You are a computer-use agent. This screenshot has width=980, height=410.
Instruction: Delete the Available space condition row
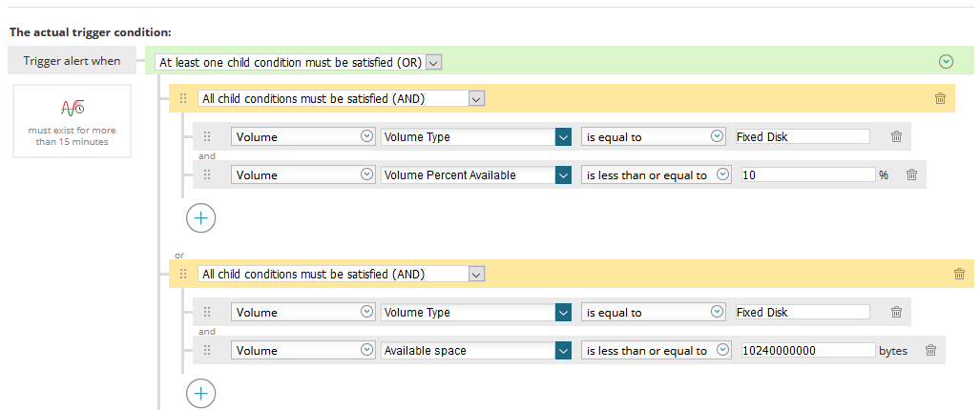pos(930,350)
